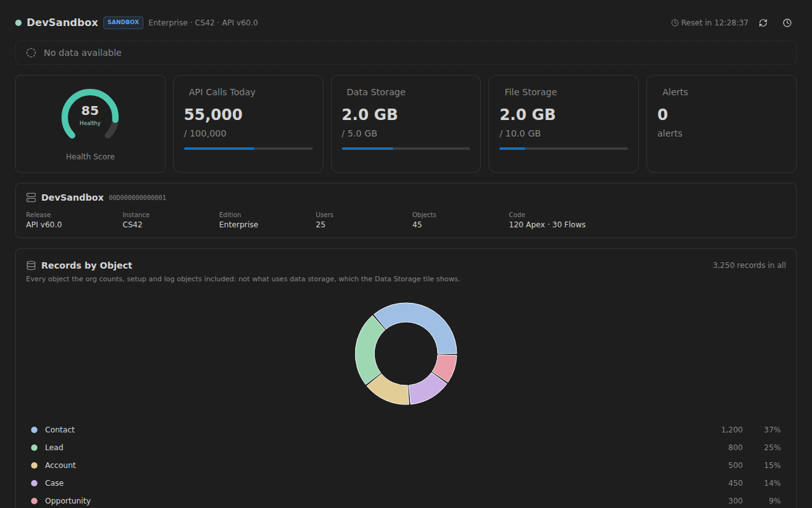Image resolution: width=812 pixels, height=508 pixels.
Task: Select the pink Opportunity donut segment
Action: pos(446,368)
